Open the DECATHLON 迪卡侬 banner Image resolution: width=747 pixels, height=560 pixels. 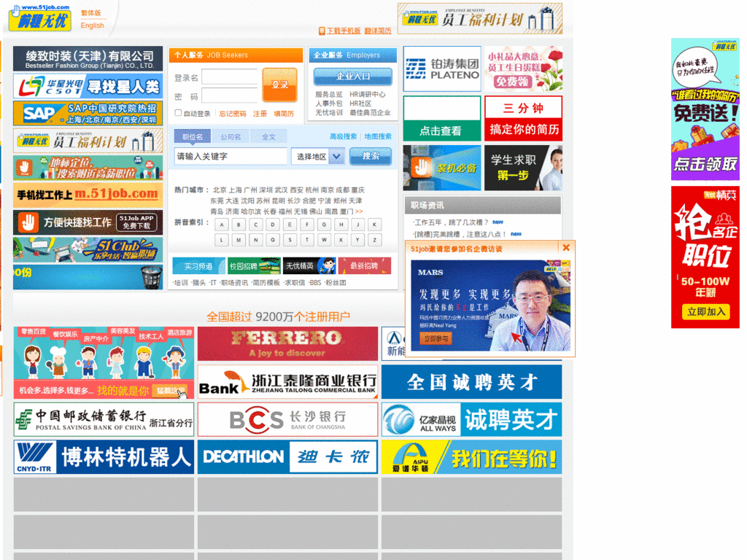(287, 457)
